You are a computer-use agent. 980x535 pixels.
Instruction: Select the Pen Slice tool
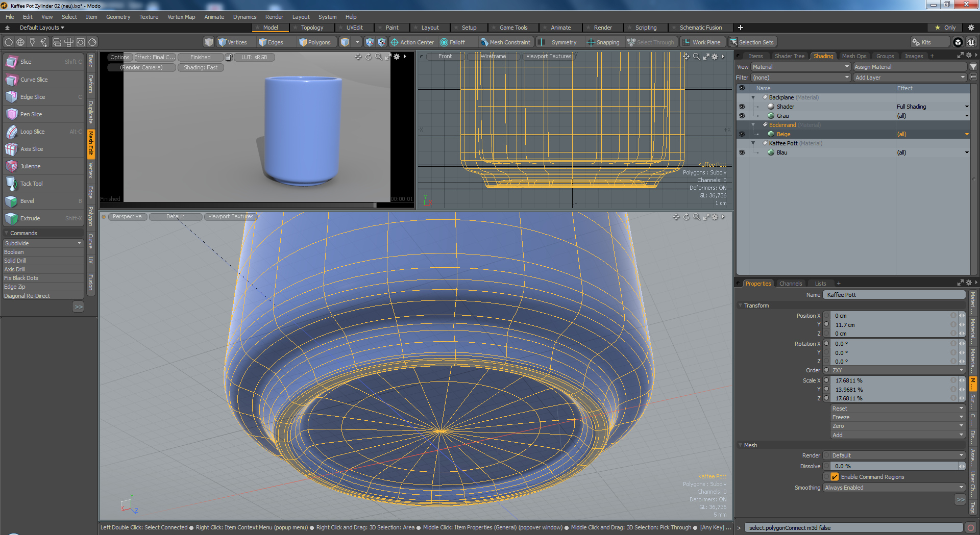tap(31, 114)
